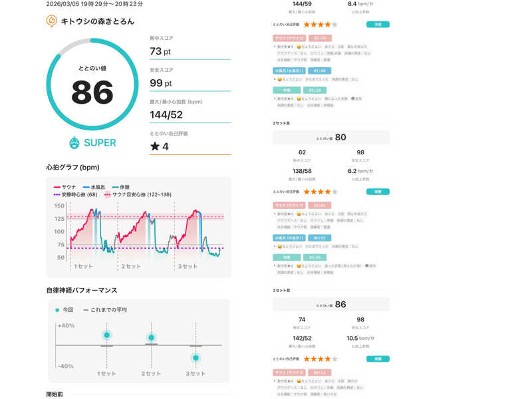Click the teal button beside the 3セット目 star rating
This screenshot has width=532, height=399.
pyautogui.click(x=378, y=359)
